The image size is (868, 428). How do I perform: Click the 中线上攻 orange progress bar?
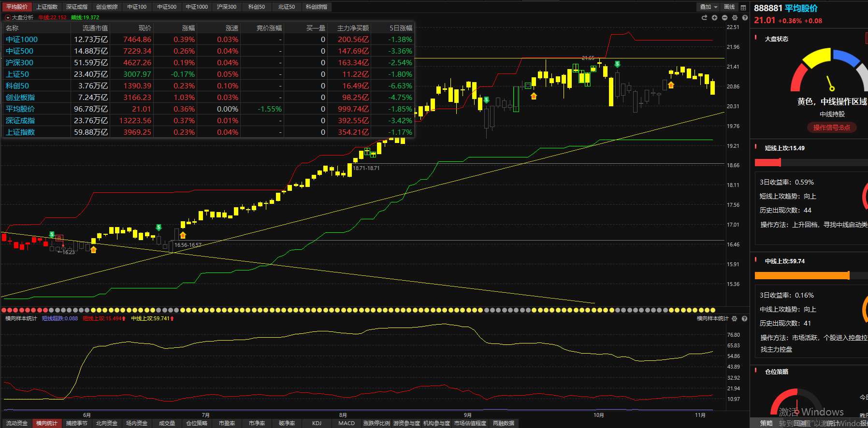pyautogui.click(x=801, y=275)
